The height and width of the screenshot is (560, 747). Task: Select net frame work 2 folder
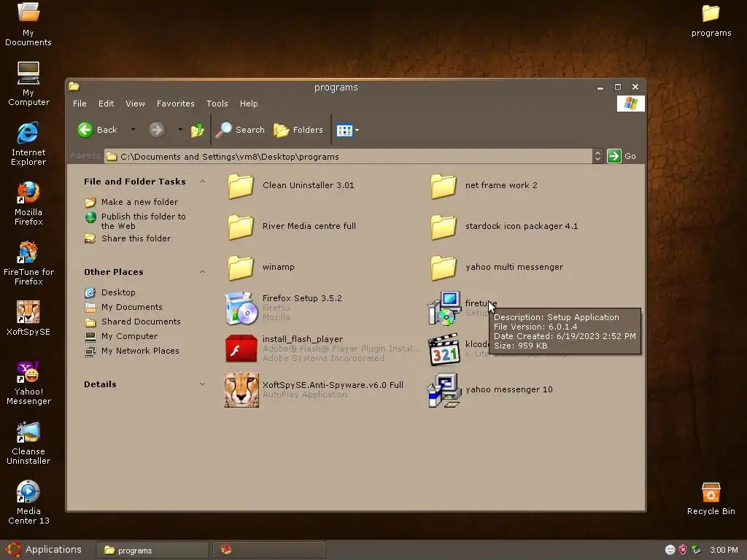point(484,185)
